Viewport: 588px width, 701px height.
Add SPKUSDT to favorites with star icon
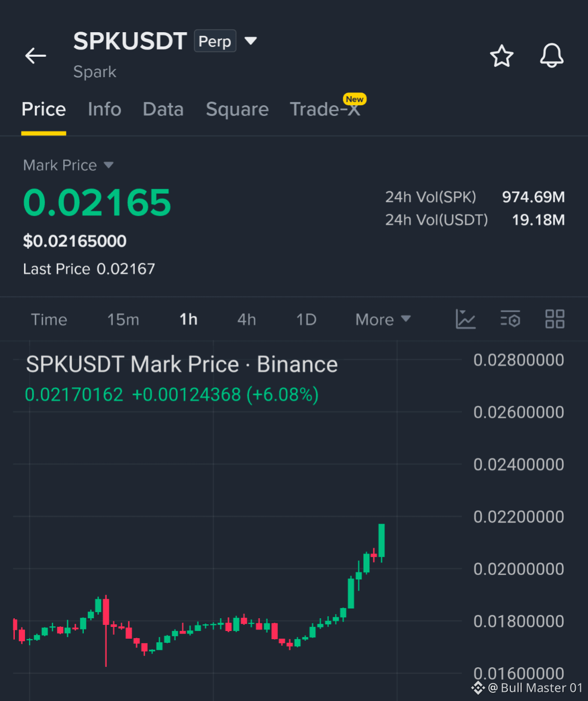click(x=502, y=56)
